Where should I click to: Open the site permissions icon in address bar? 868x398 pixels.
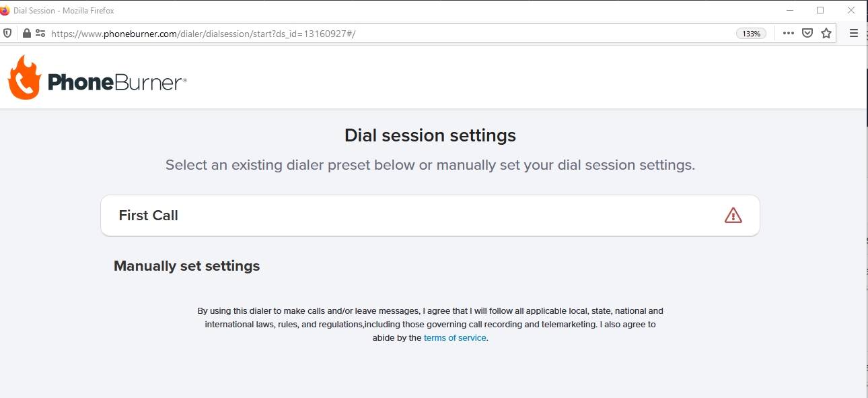pos(40,33)
